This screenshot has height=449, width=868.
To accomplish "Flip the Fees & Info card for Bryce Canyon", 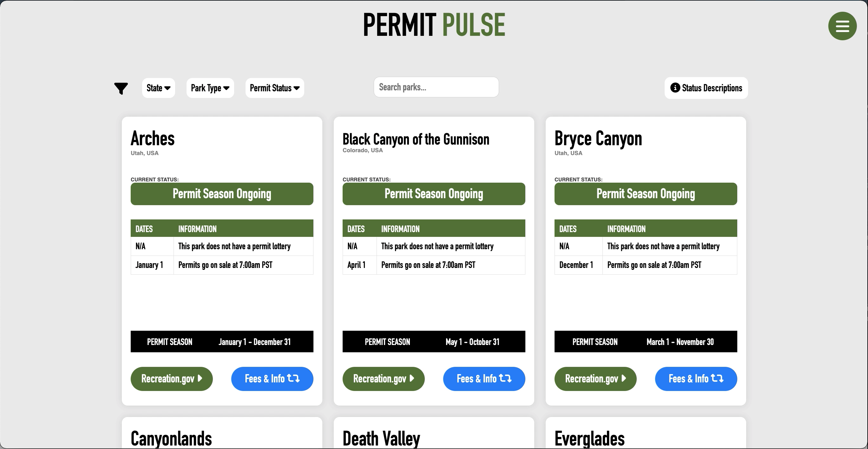I will (695, 379).
